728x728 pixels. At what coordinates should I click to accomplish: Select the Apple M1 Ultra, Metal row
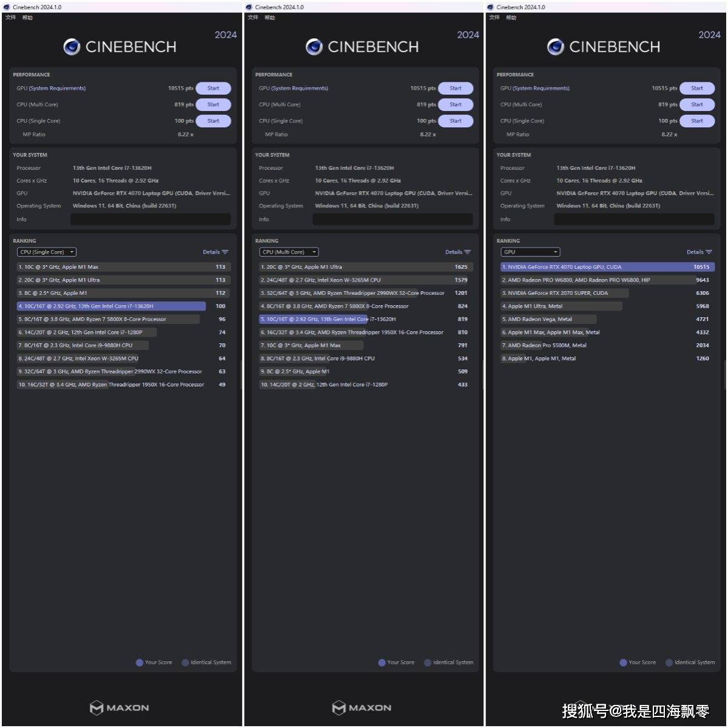(x=607, y=306)
